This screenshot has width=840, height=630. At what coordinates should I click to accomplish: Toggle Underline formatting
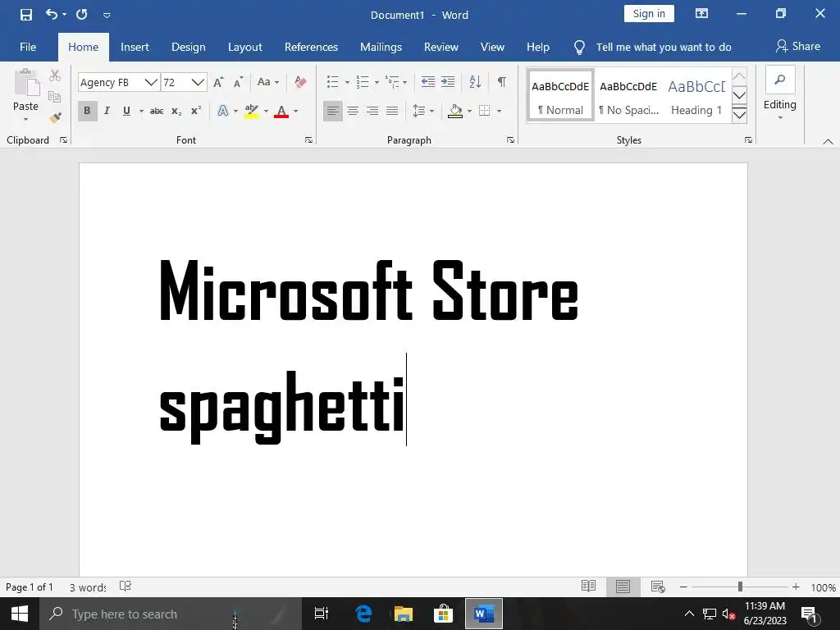[x=126, y=111]
